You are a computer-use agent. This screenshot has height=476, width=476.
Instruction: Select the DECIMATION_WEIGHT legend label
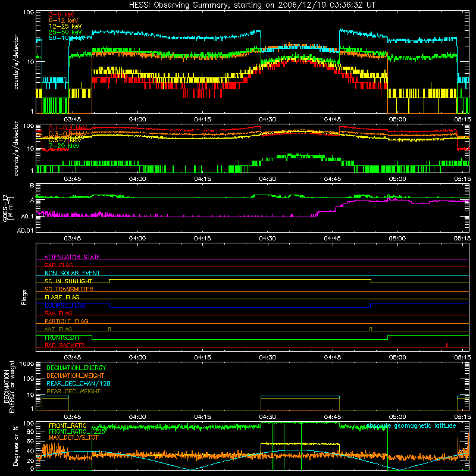76,375
